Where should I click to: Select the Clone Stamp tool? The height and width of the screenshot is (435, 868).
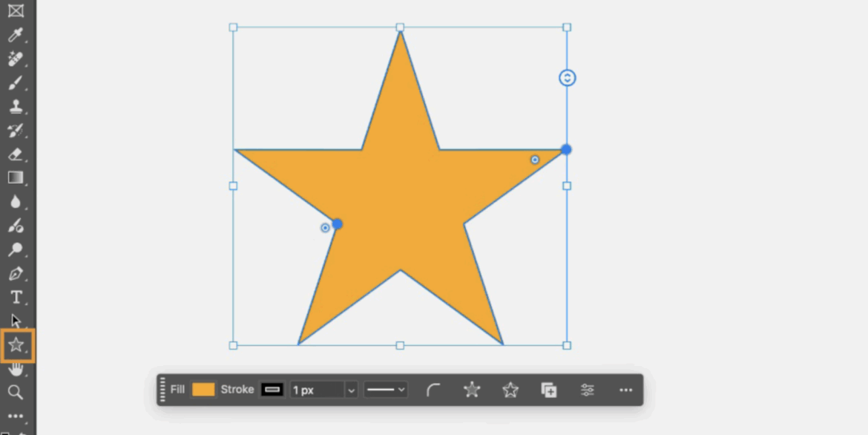15,106
